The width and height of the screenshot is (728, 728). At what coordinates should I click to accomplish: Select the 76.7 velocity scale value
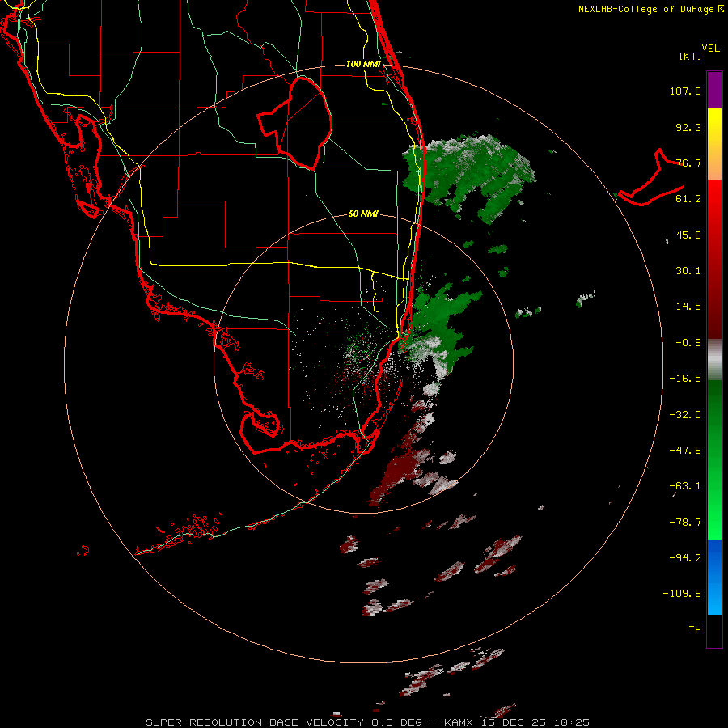[688, 163]
